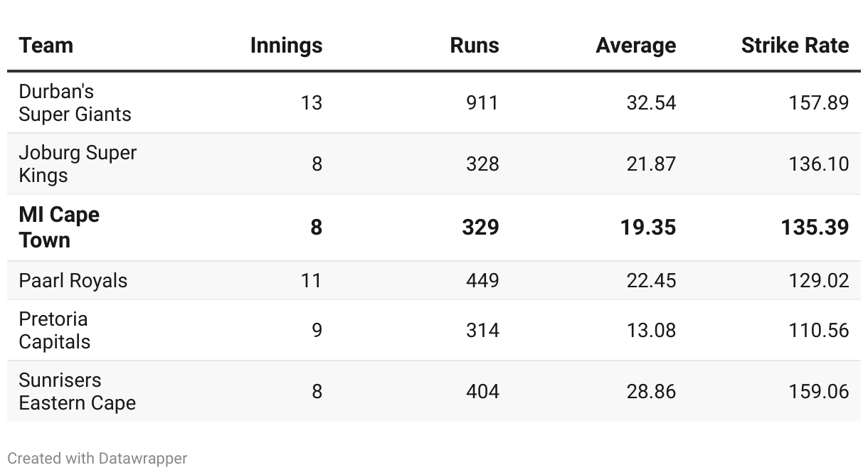This screenshot has height=475, width=868.
Task: Select the Durban's Super Giants team name
Action: (x=75, y=103)
